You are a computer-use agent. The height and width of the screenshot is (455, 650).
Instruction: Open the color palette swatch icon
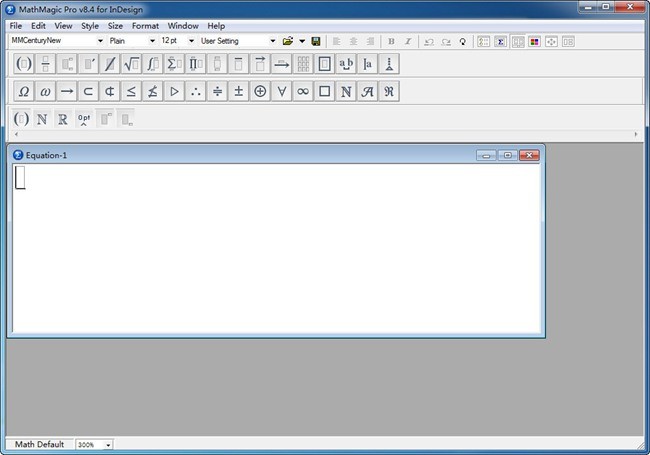534,41
